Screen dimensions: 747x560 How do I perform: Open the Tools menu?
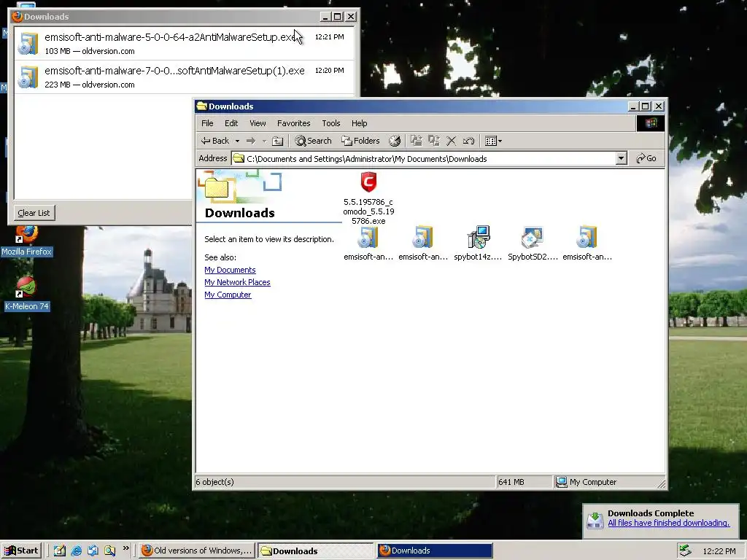click(330, 123)
